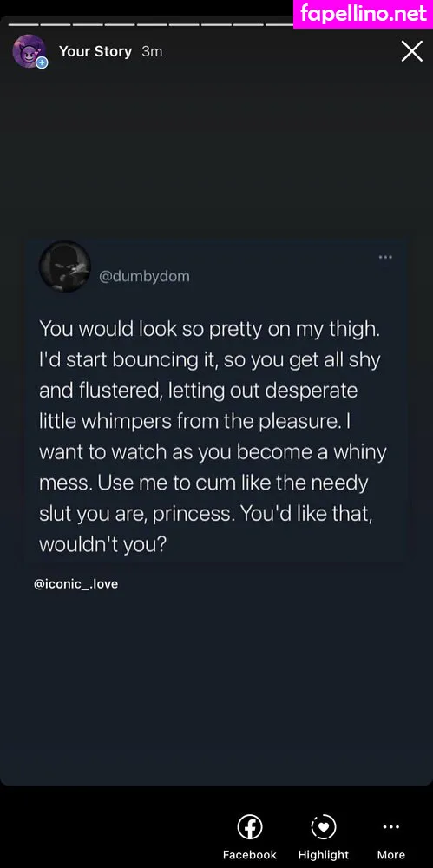Add story to Highlight heart icon

pyautogui.click(x=324, y=827)
